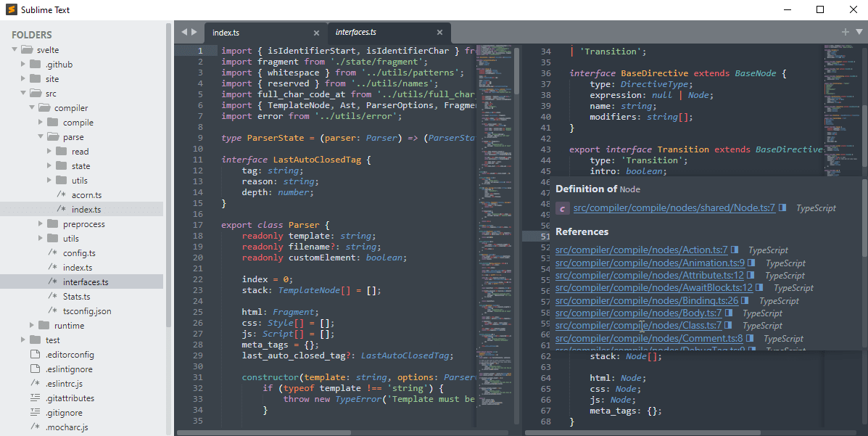This screenshot has width=868, height=436.
Task: Open AwaitBlock.ts:12 in side pane icon
Action: 759,288
